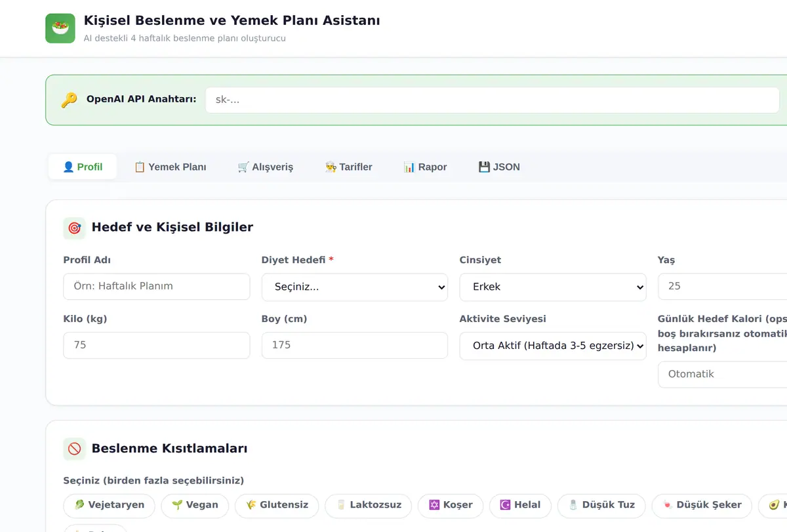The height and width of the screenshot is (532, 787).
Task: Click the "Aktivite Seviyesi" label text
Action: coord(503,319)
